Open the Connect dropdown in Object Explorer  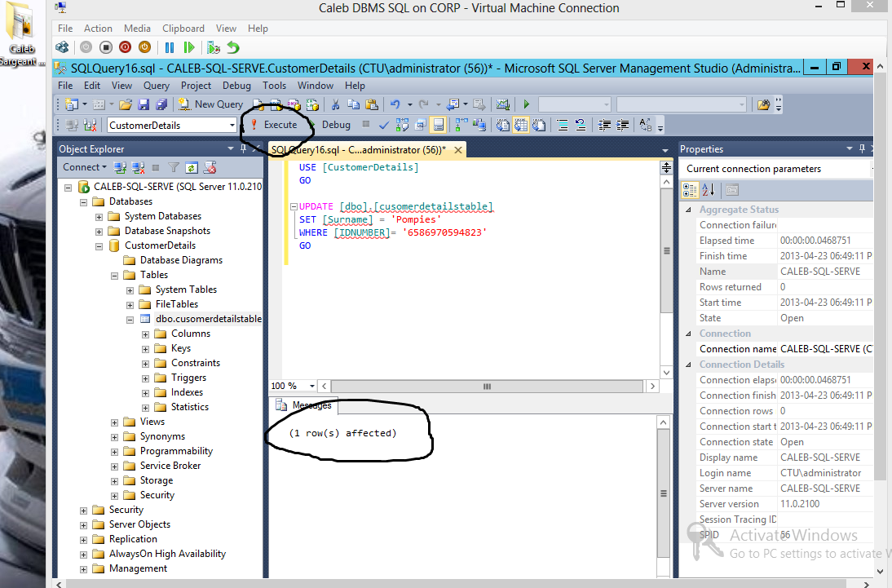coord(84,167)
